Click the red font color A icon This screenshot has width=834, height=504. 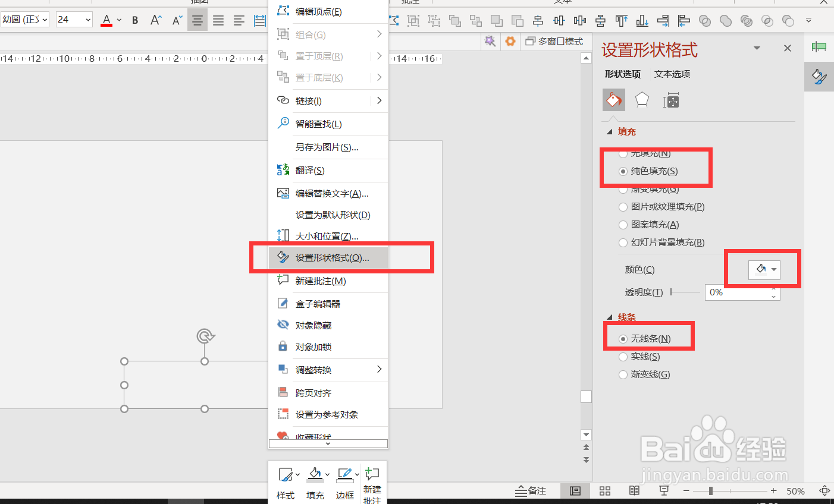coord(106,20)
